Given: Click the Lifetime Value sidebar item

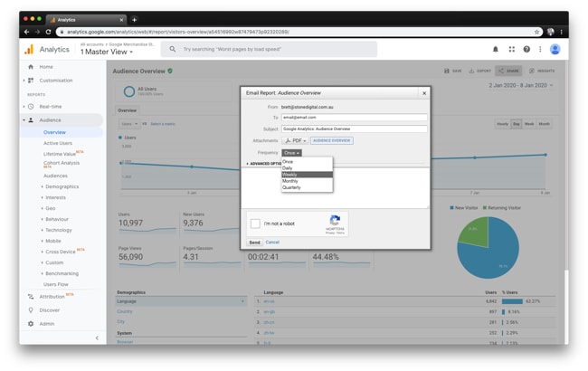Looking at the screenshot, I should pyautogui.click(x=59, y=154).
